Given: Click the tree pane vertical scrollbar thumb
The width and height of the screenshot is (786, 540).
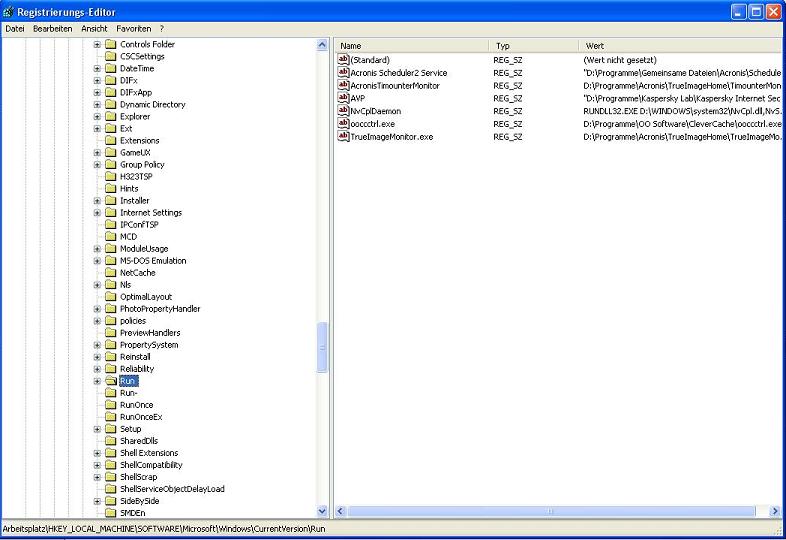Looking at the screenshot, I should click(x=322, y=347).
